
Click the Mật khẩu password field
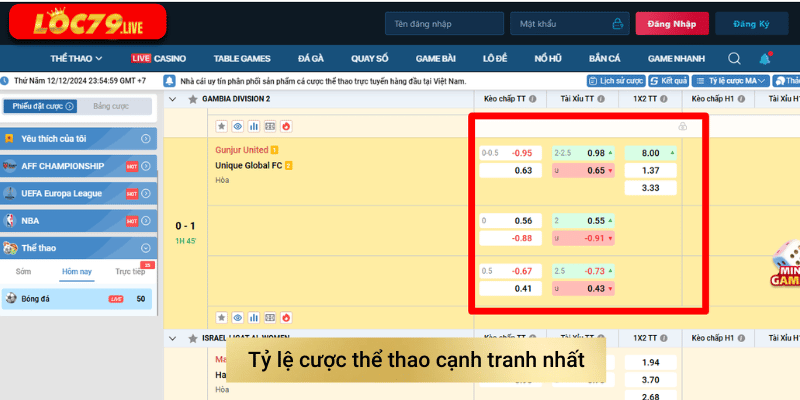[569, 24]
